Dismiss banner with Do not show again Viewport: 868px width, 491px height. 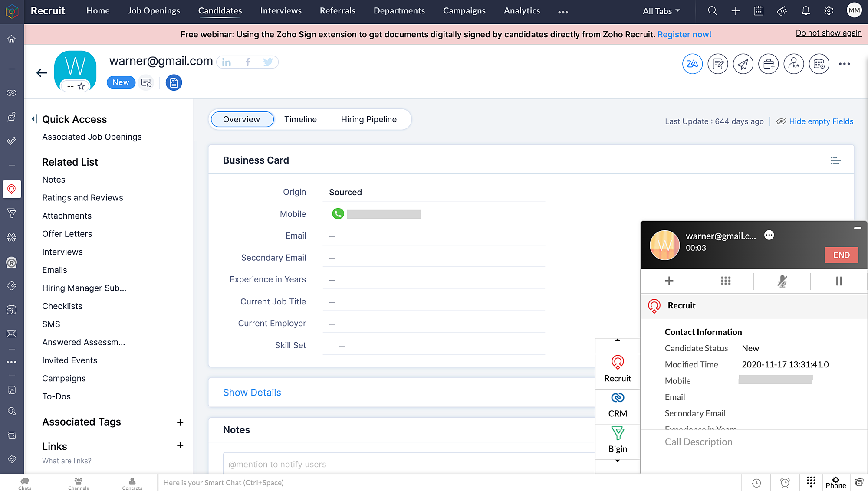(829, 33)
